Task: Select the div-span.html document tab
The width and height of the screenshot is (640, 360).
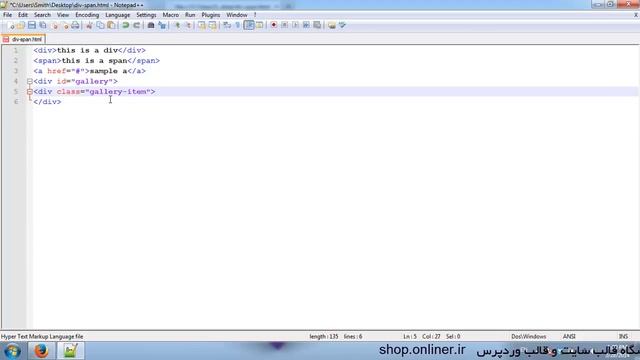Action: (23, 40)
